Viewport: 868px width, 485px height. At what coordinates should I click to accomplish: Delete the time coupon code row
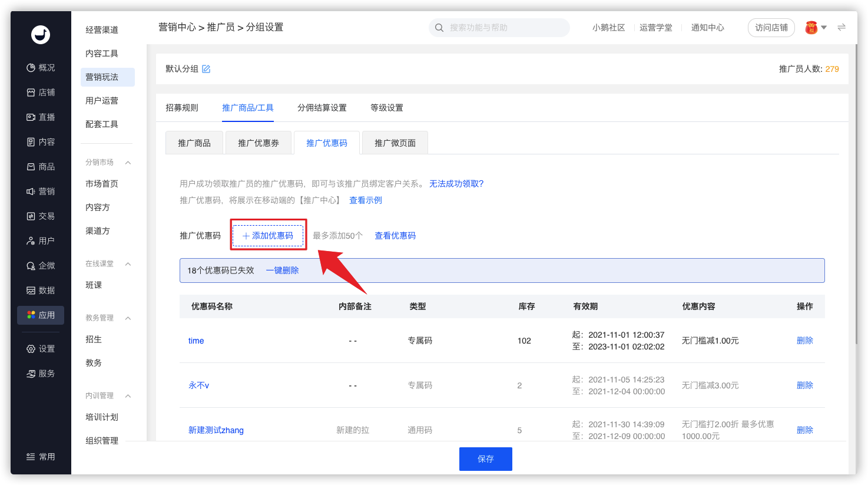click(x=804, y=341)
